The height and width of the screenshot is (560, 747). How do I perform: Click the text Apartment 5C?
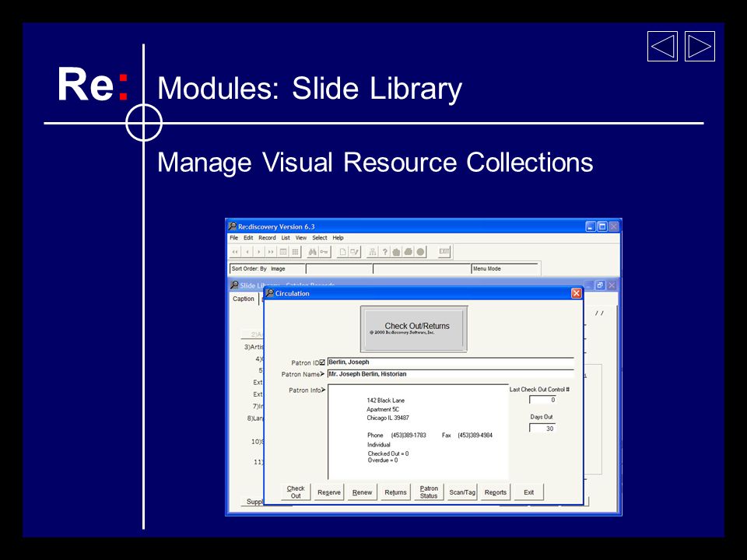(383, 409)
